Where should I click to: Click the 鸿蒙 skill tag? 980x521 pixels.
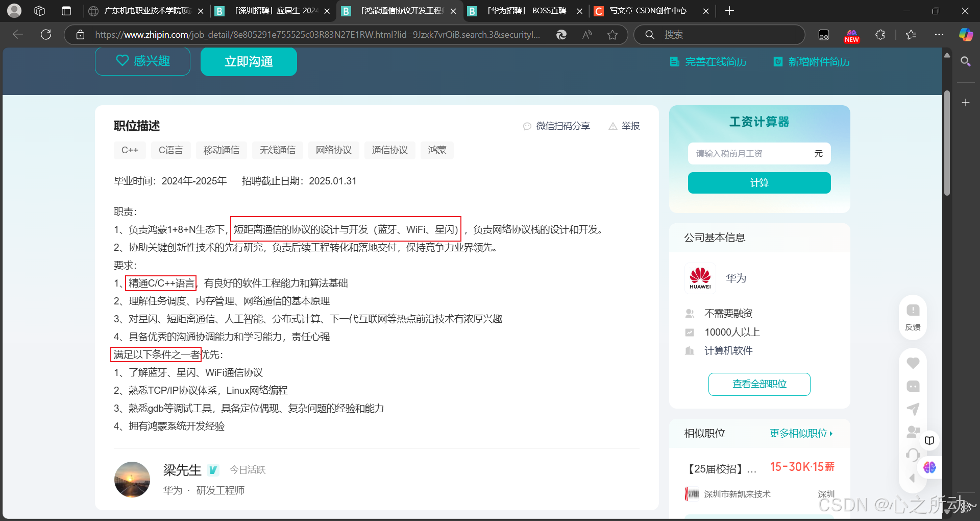pyautogui.click(x=437, y=150)
